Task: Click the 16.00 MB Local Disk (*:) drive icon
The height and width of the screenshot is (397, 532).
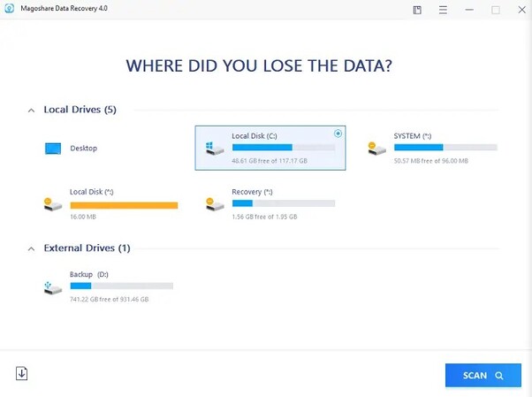Action: pyautogui.click(x=53, y=204)
